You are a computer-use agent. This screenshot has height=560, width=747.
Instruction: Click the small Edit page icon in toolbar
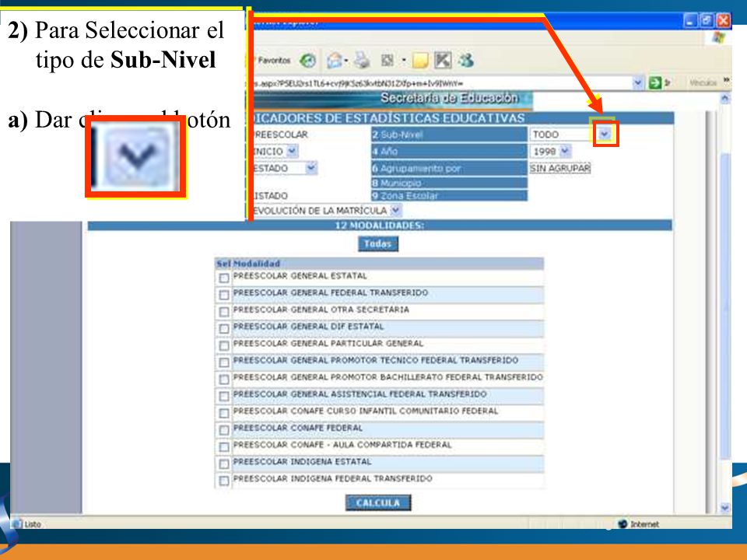(388, 61)
